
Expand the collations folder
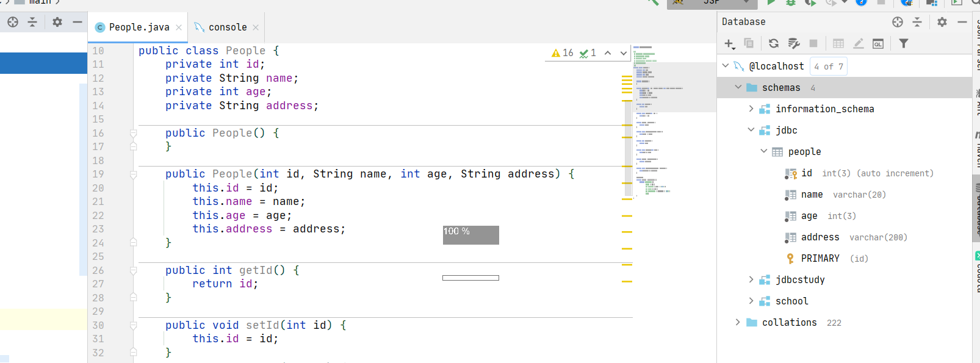pyautogui.click(x=738, y=322)
